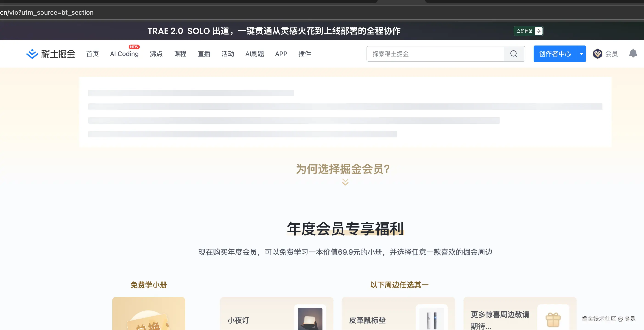Click the 立即体验 banner button
This screenshot has width=644, height=330.
528,31
